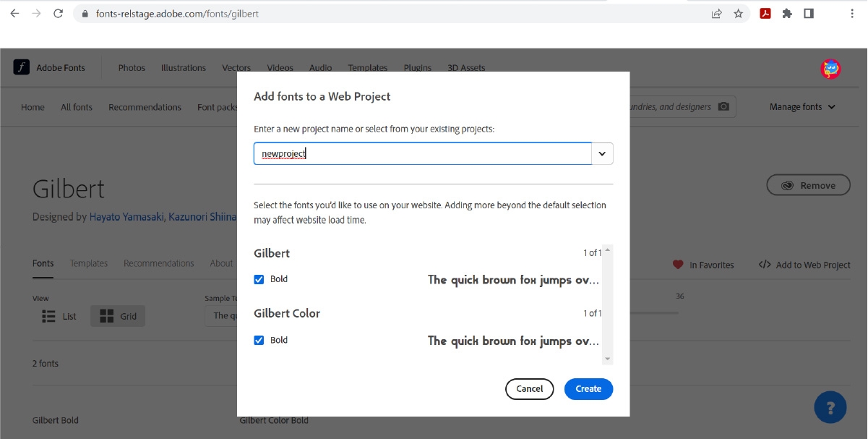Click the visual search camera icon
The image size is (868, 439).
pyautogui.click(x=723, y=107)
